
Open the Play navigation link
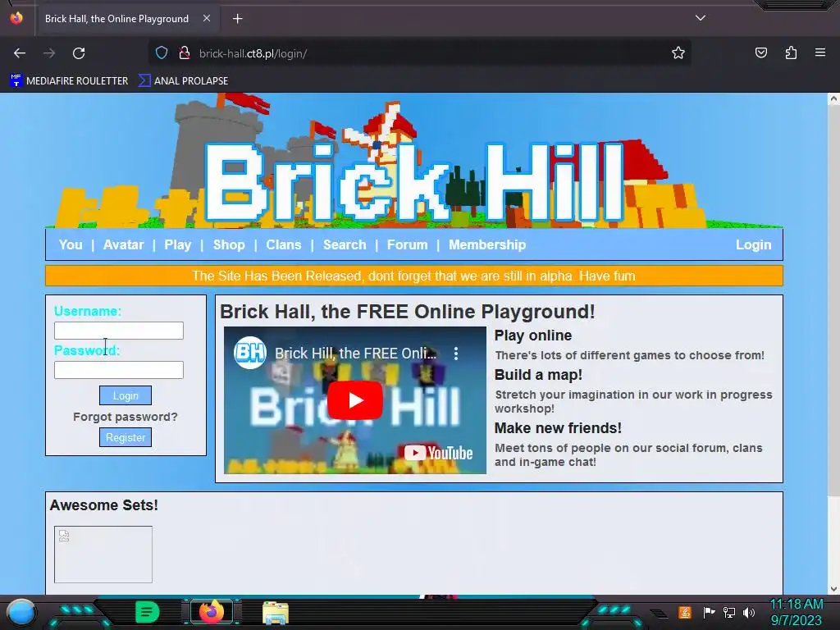click(177, 244)
